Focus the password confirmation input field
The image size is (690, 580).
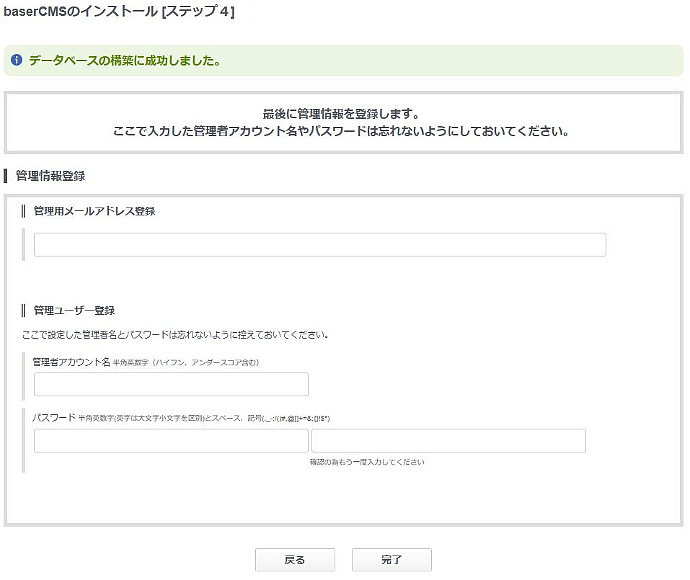click(448, 441)
